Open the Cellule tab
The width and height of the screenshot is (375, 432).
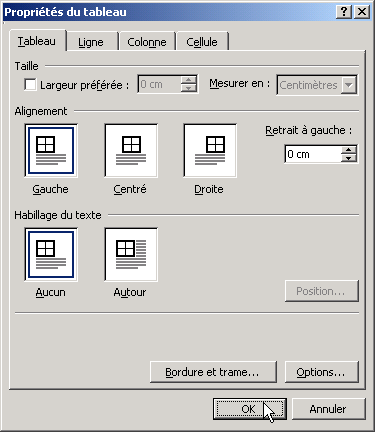coord(202,42)
